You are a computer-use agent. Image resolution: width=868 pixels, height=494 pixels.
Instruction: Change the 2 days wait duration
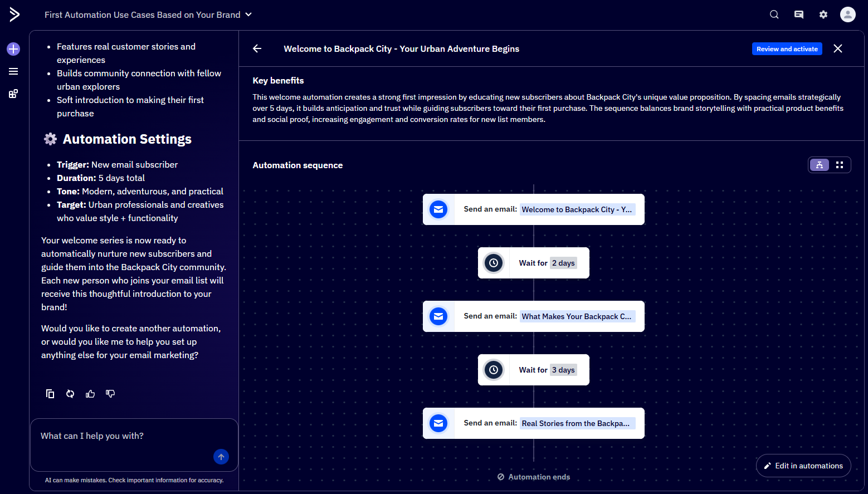click(x=563, y=262)
